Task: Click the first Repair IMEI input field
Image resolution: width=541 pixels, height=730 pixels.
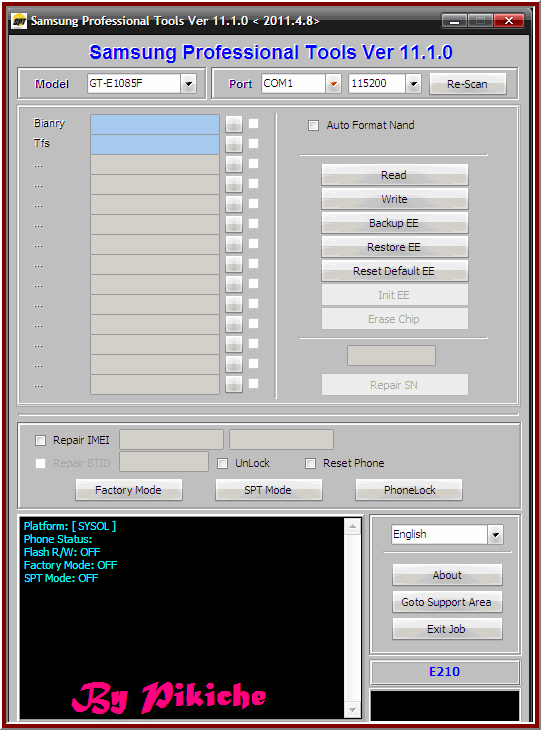Action: [171, 439]
